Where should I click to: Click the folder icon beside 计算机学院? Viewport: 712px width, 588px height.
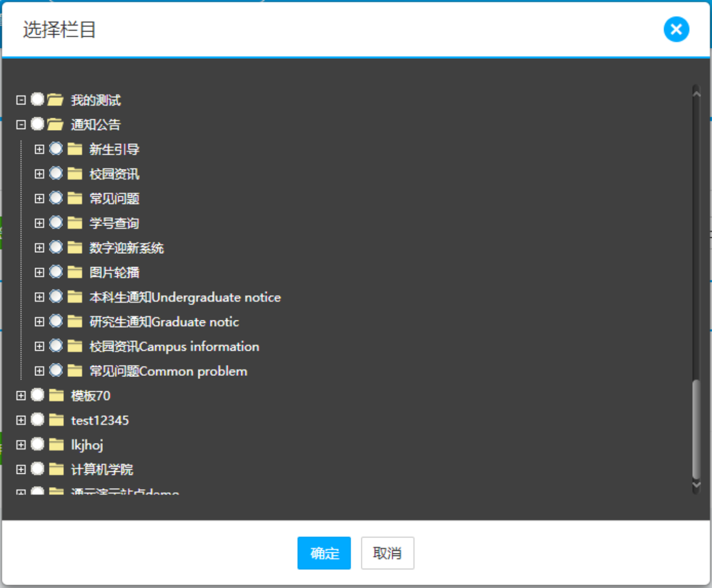pos(56,469)
